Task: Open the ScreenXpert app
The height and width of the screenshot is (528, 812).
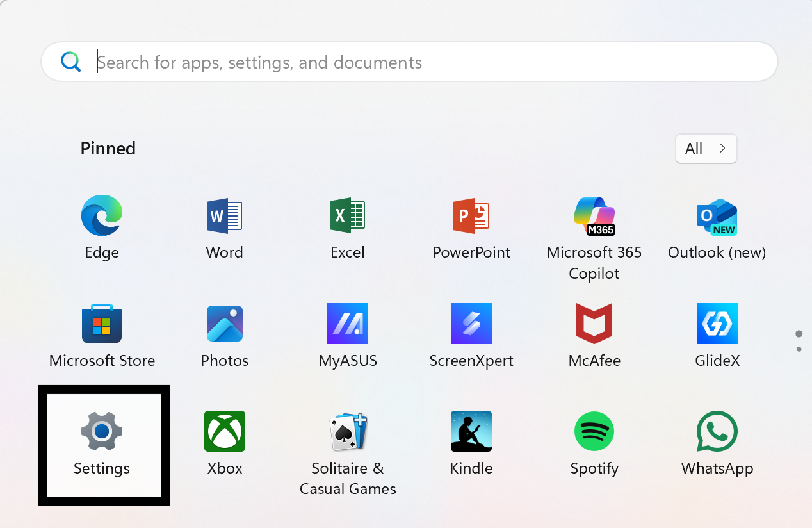Action: point(471,336)
